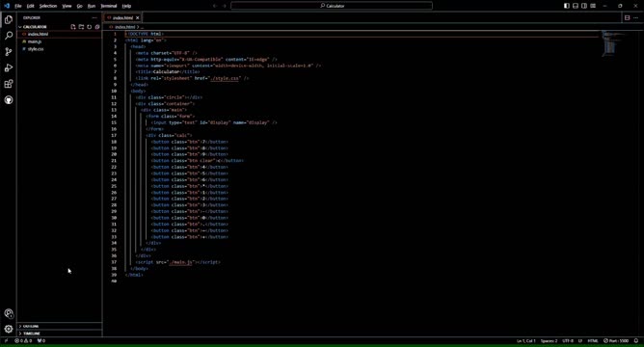Open the Manage gear icon
The height and width of the screenshot is (347, 644).
pyautogui.click(x=9, y=329)
